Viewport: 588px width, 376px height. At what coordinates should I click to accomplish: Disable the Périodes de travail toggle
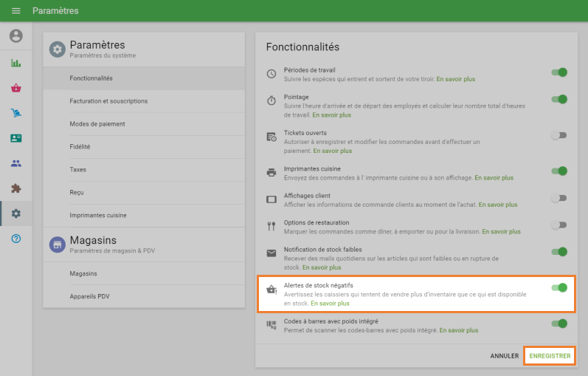pyautogui.click(x=559, y=72)
